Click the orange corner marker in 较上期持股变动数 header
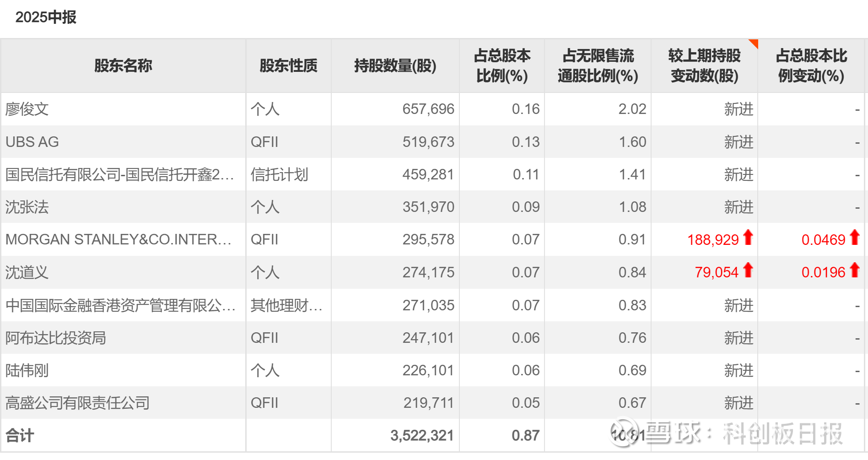The width and height of the screenshot is (868, 460). tap(754, 43)
